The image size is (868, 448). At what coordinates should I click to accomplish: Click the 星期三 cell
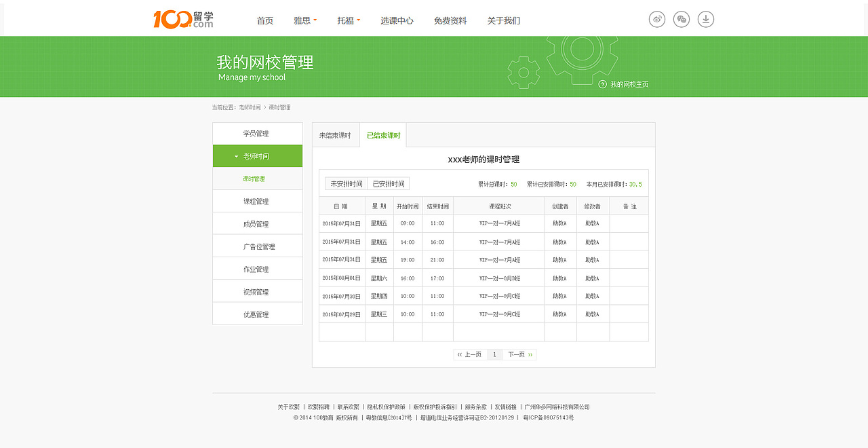point(379,314)
